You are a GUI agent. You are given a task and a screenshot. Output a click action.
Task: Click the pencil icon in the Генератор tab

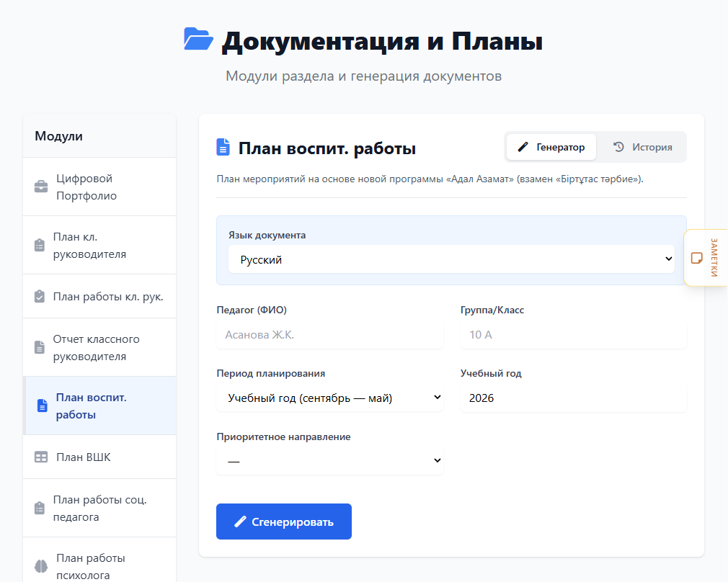coord(523,147)
